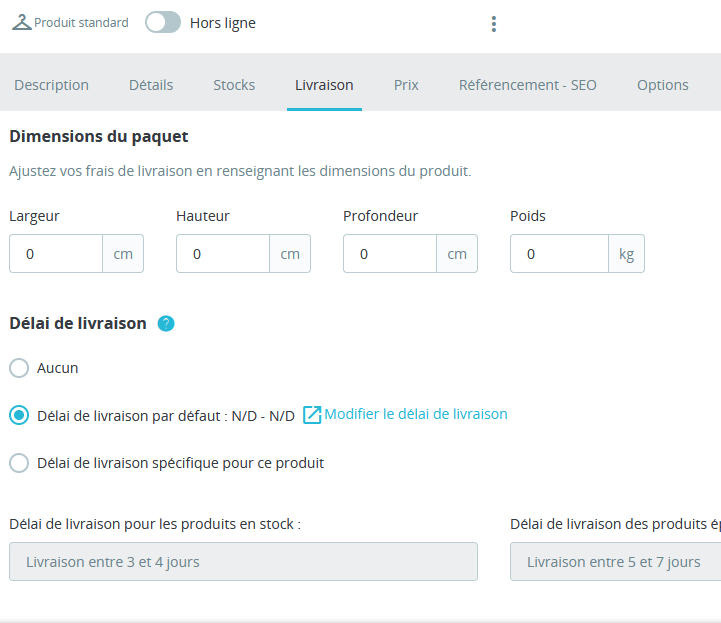Open the Référencement - SEO tab
The image size is (721, 623).
(527, 85)
